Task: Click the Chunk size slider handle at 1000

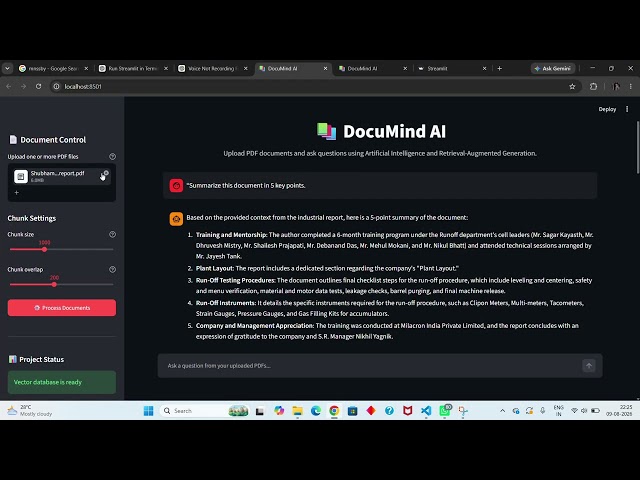Action: [x=44, y=249]
